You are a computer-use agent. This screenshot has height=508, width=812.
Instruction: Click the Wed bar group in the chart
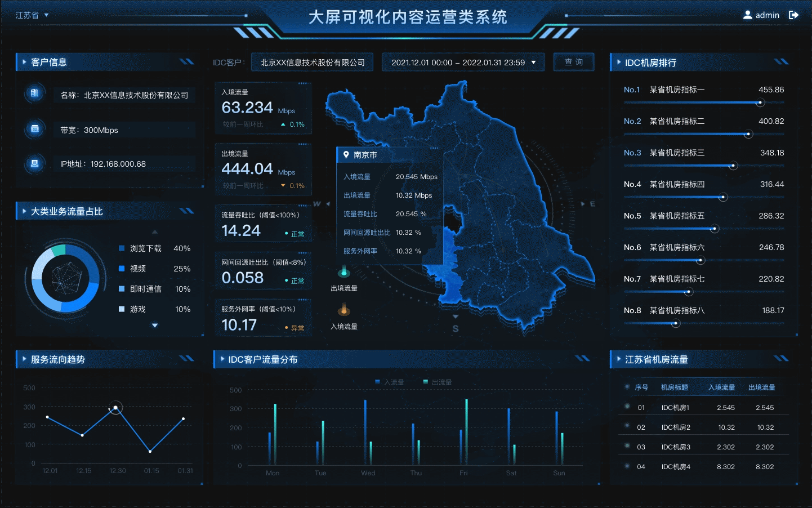coord(368,431)
